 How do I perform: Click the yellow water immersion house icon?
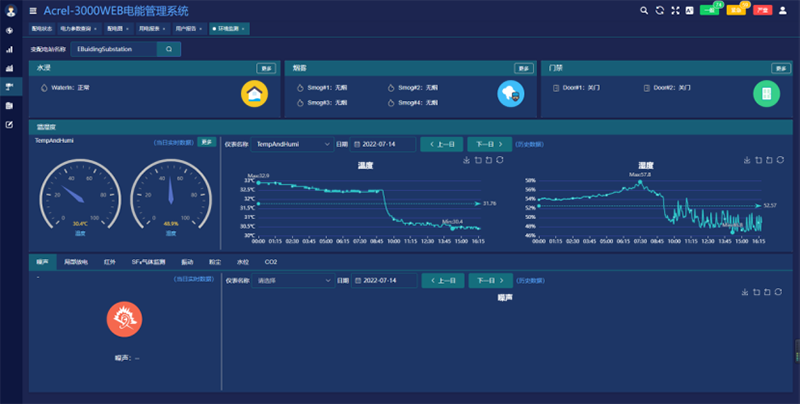pos(255,94)
